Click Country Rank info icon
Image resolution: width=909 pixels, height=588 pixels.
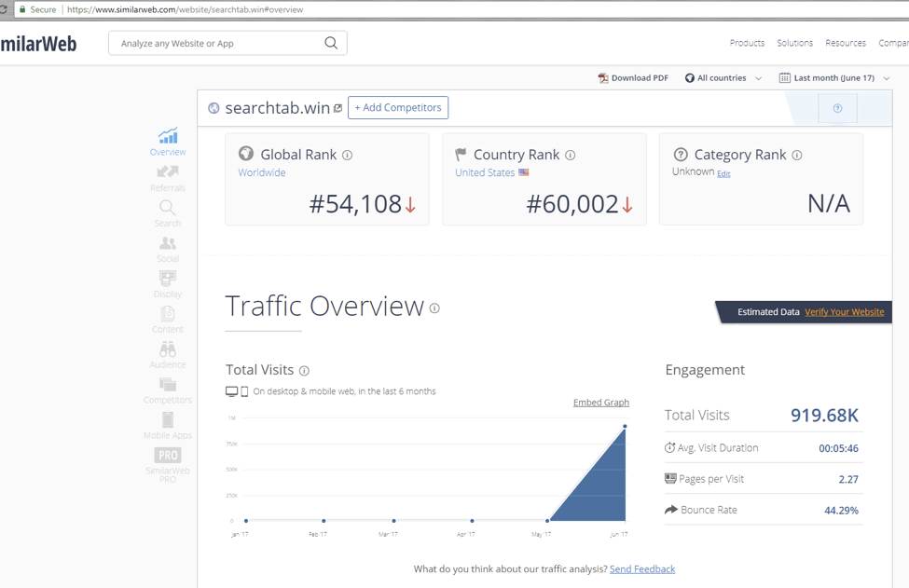click(571, 156)
